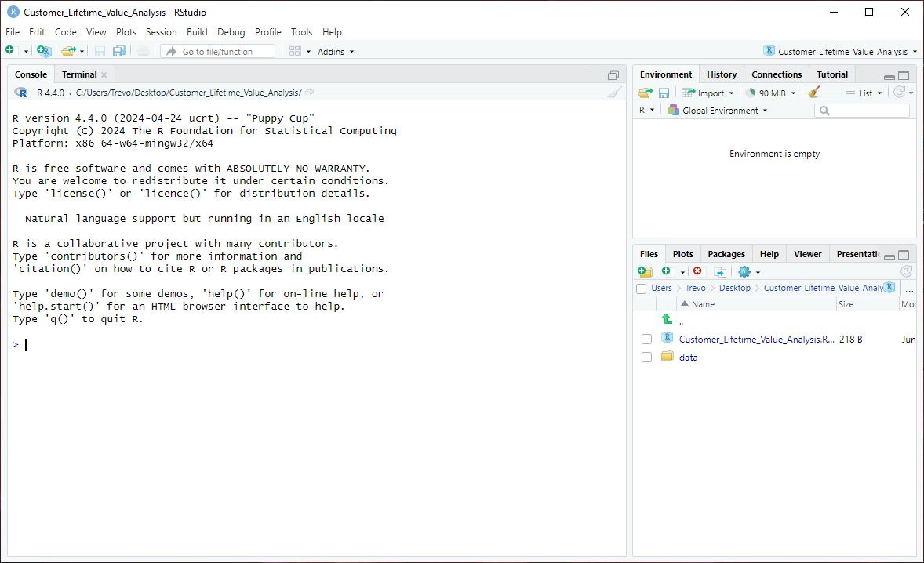Tick the checkbox for the data folder
Image resolution: width=924 pixels, height=563 pixels.
[x=646, y=358]
